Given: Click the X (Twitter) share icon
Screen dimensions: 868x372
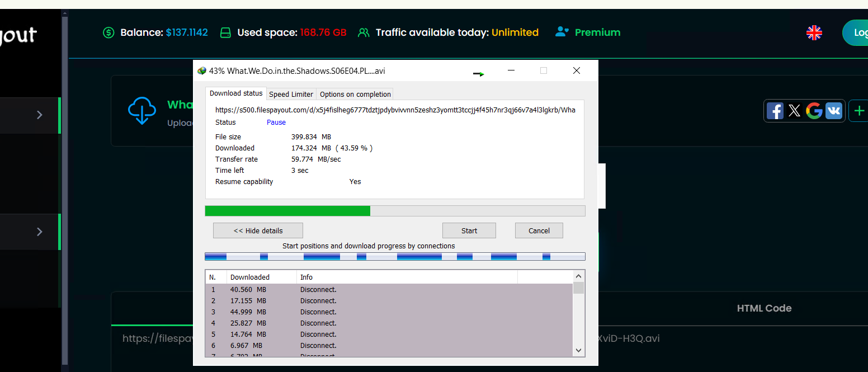Looking at the screenshot, I should (794, 111).
